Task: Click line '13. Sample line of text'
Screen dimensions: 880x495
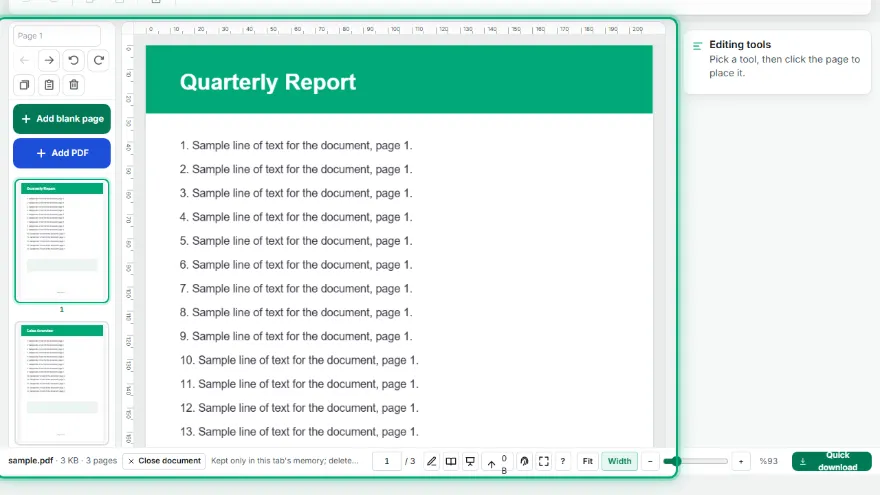Action: (299, 432)
